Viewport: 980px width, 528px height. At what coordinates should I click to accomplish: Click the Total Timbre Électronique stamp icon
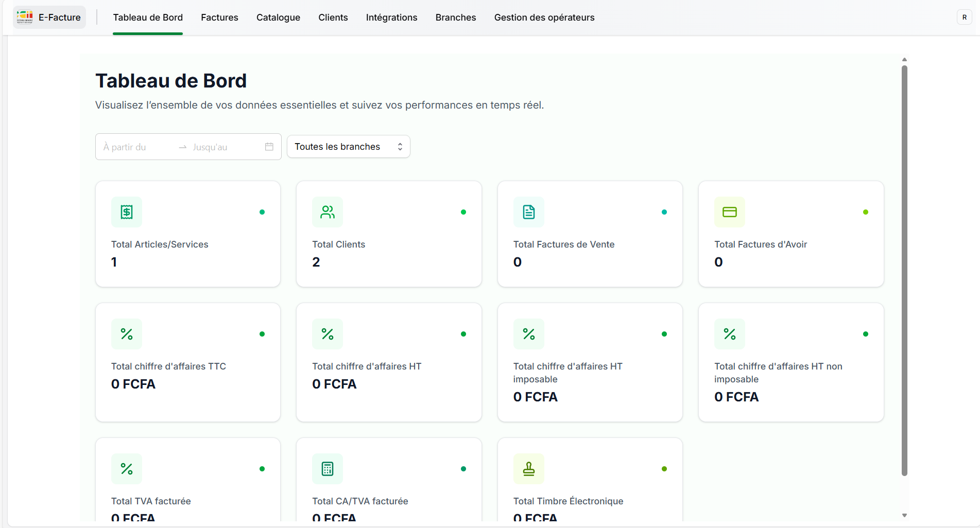528,468
